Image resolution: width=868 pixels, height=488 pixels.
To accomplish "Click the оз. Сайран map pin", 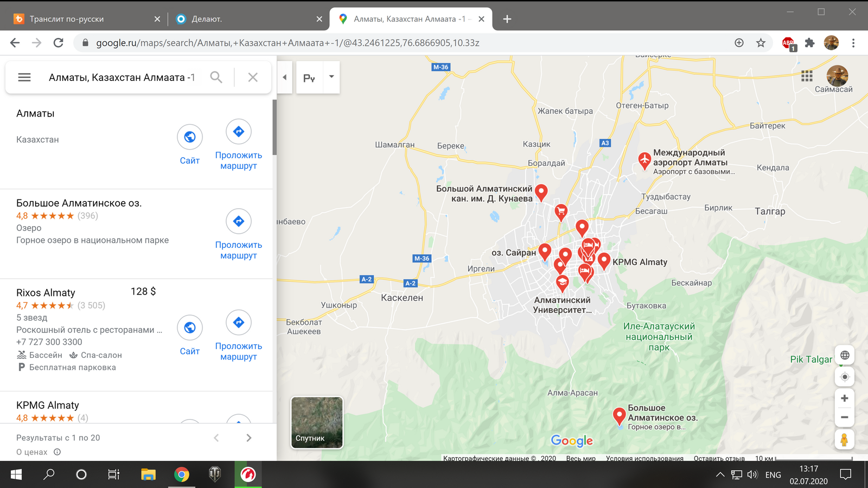I will [545, 252].
